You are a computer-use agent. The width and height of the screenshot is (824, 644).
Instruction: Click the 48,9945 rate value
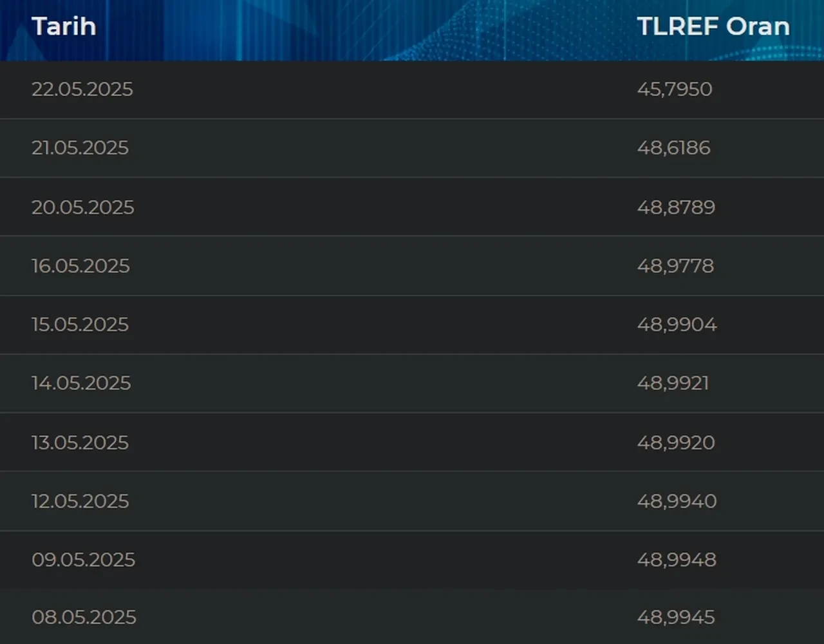(x=676, y=618)
